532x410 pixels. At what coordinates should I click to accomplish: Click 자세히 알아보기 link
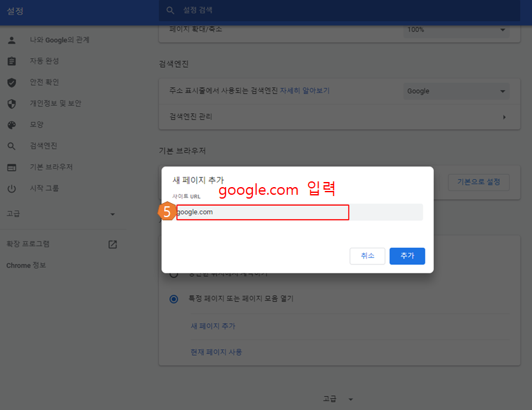[305, 91]
